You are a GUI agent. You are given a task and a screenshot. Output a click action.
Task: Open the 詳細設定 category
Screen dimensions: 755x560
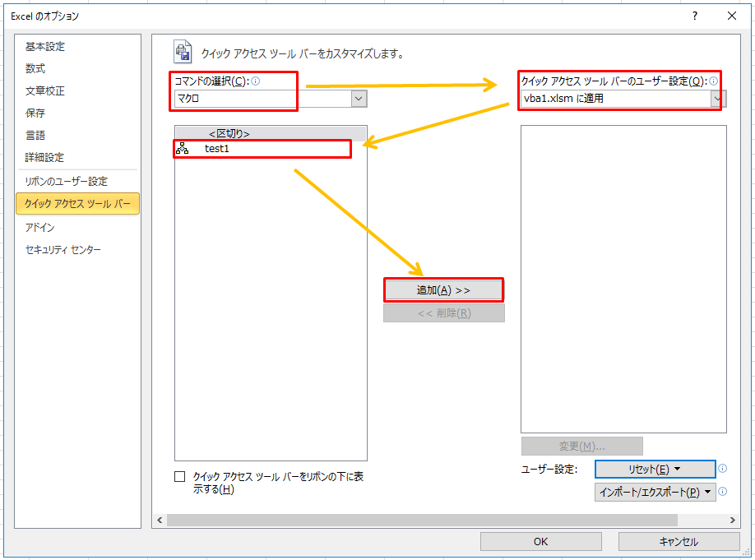[77, 157]
